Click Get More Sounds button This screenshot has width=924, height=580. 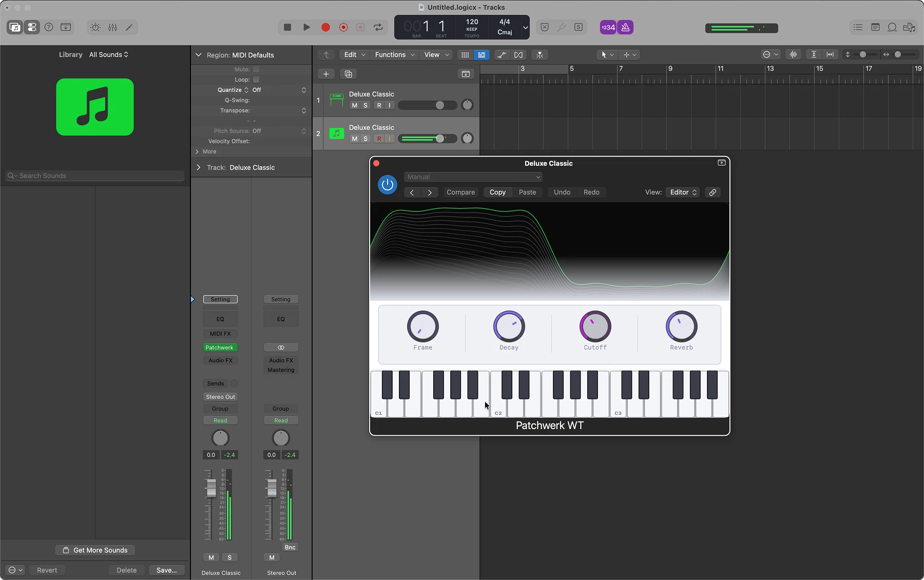95,550
